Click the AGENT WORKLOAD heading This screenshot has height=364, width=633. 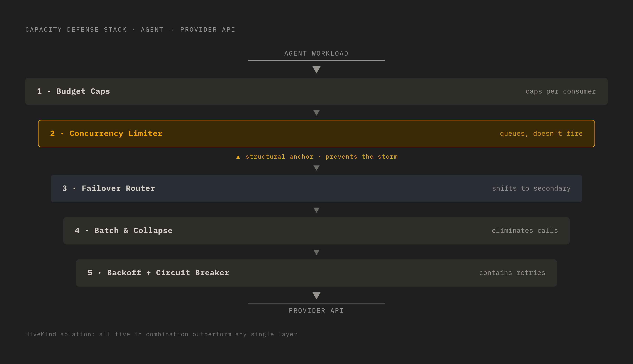tap(316, 53)
